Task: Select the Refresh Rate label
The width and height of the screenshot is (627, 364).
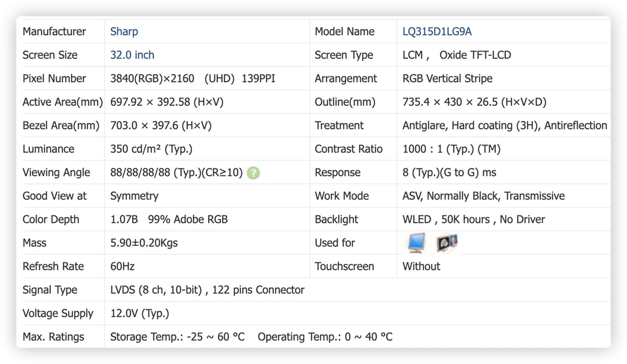Action: [53, 266]
